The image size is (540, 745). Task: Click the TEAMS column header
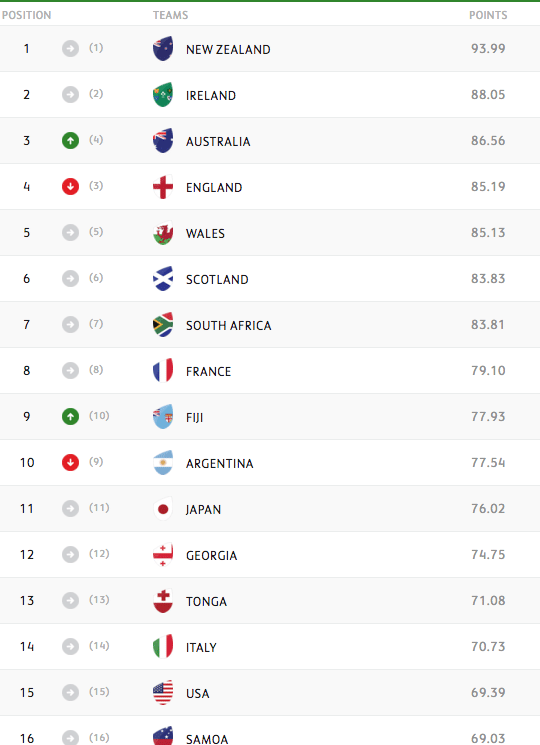[x=171, y=15]
